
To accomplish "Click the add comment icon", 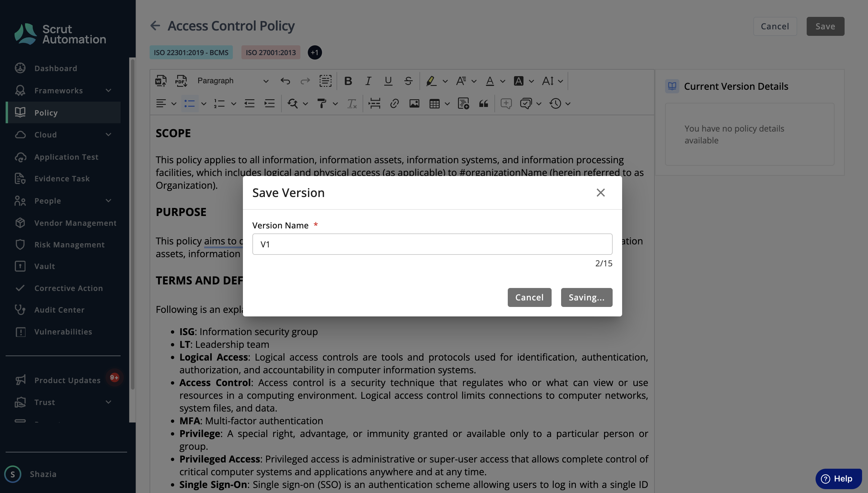I will coord(506,104).
